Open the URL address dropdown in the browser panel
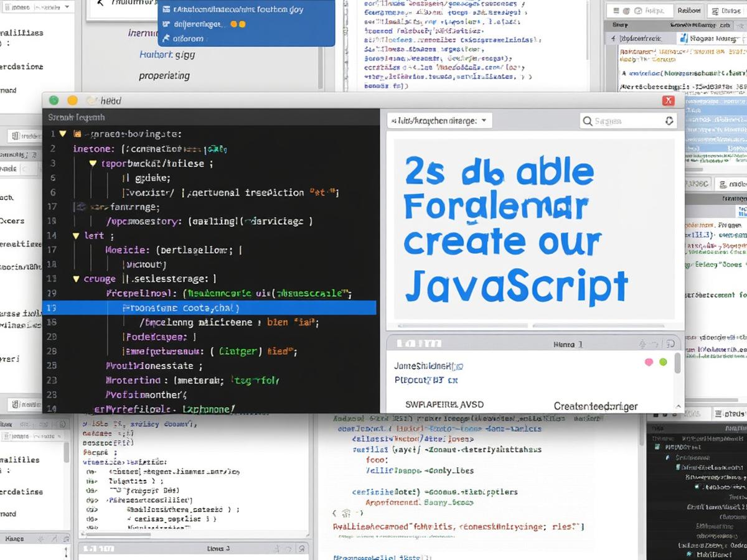 coord(484,120)
